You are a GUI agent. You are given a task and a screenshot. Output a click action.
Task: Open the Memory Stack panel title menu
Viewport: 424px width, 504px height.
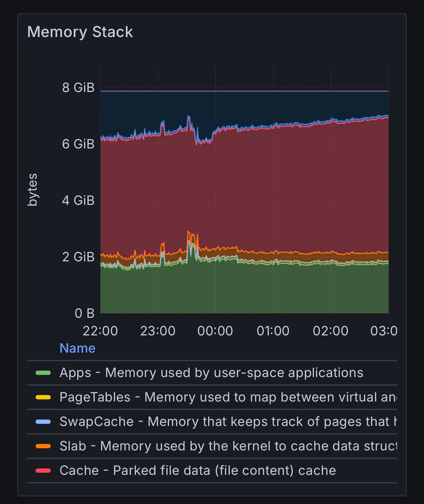click(80, 32)
